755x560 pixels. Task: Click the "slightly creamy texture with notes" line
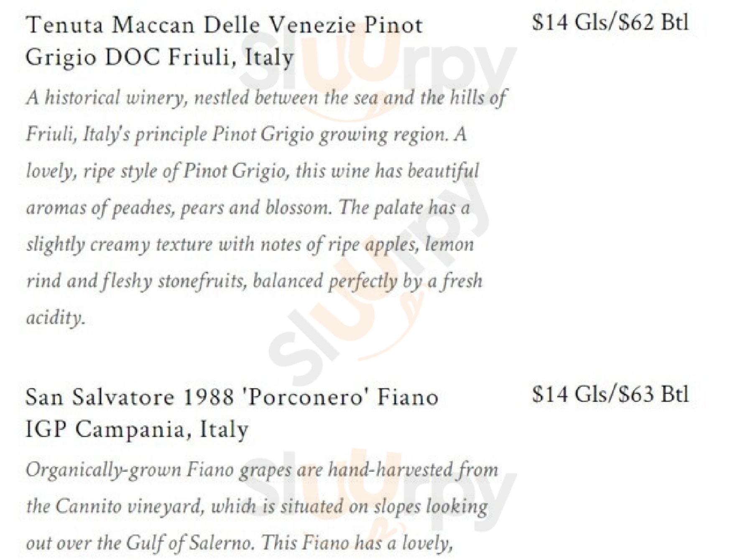click(x=250, y=245)
